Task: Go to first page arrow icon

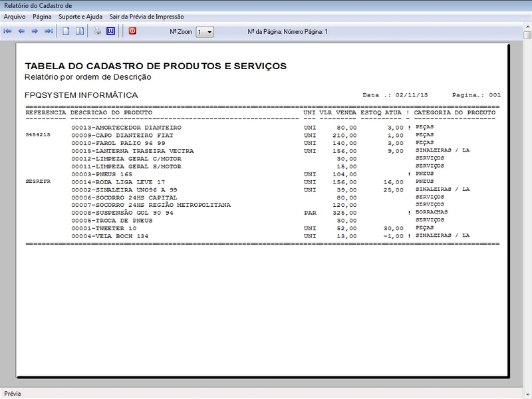Action: [7, 31]
